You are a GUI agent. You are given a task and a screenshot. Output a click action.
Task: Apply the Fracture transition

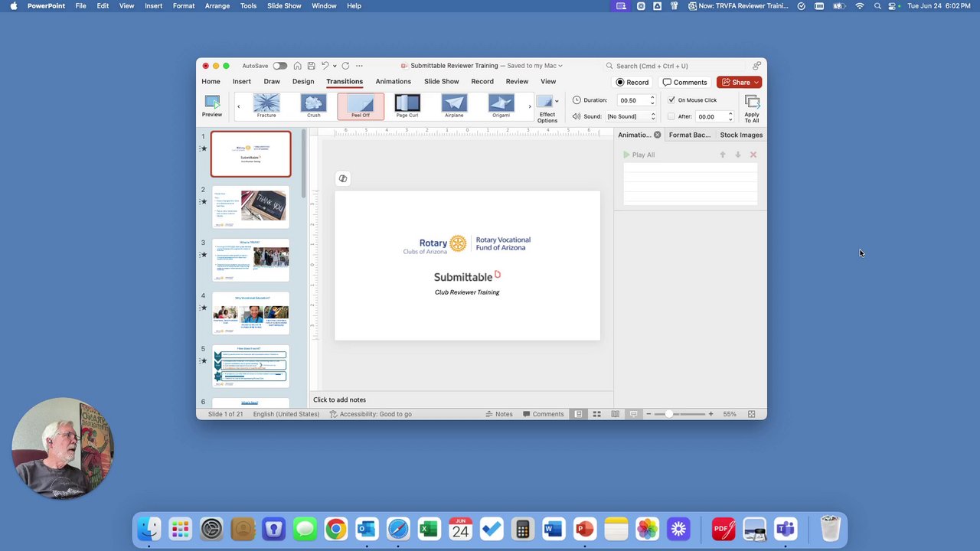tap(266, 106)
